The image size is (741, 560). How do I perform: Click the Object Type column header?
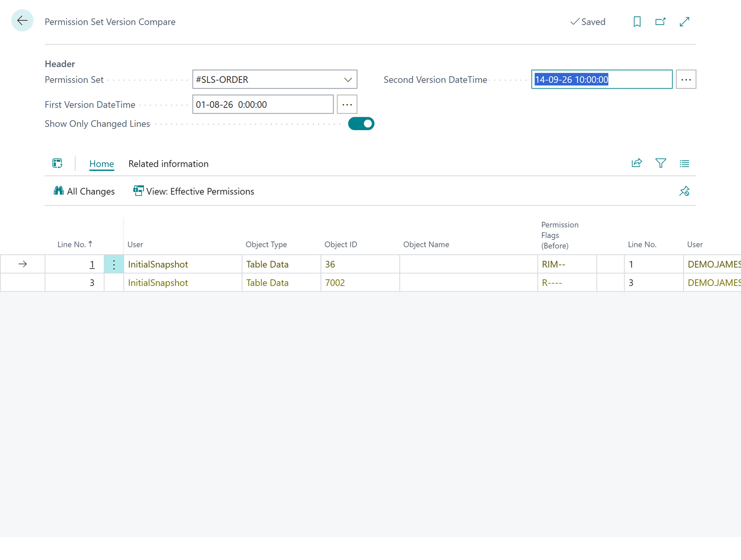266,244
